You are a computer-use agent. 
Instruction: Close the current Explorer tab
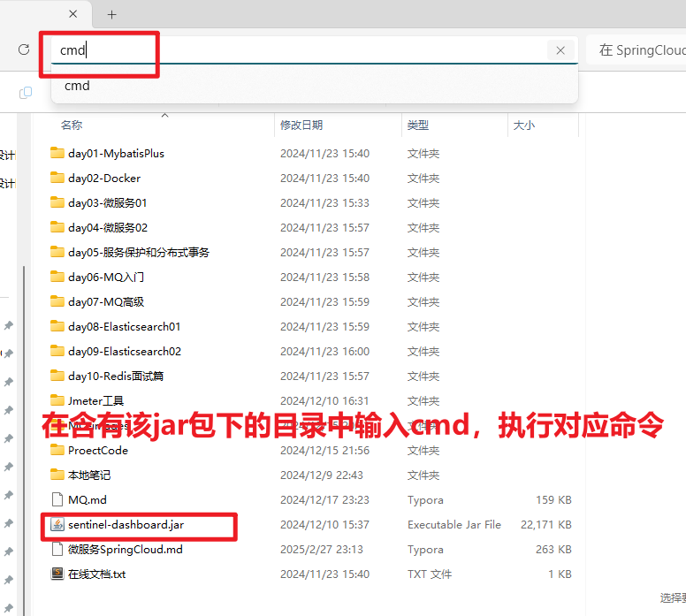(73, 15)
